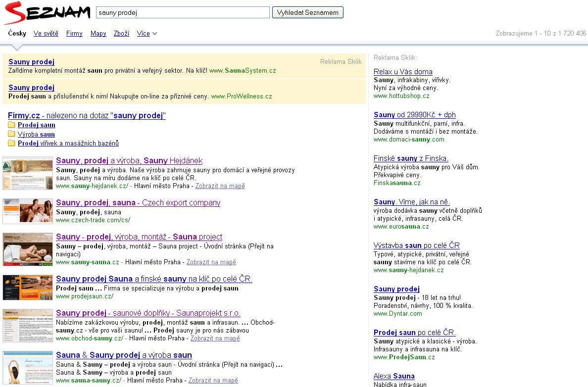The height and width of the screenshot is (387, 588).
Task: Click the www.czech-trade.com/cs/ URL
Action: click(x=93, y=220)
